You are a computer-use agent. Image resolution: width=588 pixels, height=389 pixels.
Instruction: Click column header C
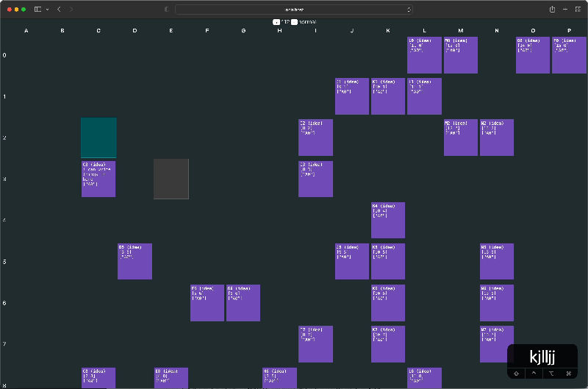click(98, 31)
